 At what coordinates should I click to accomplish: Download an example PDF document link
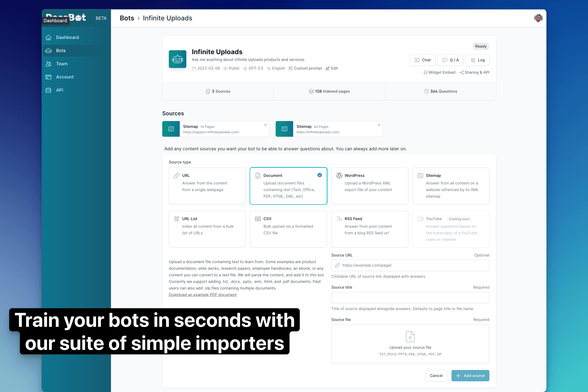[x=203, y=295]
